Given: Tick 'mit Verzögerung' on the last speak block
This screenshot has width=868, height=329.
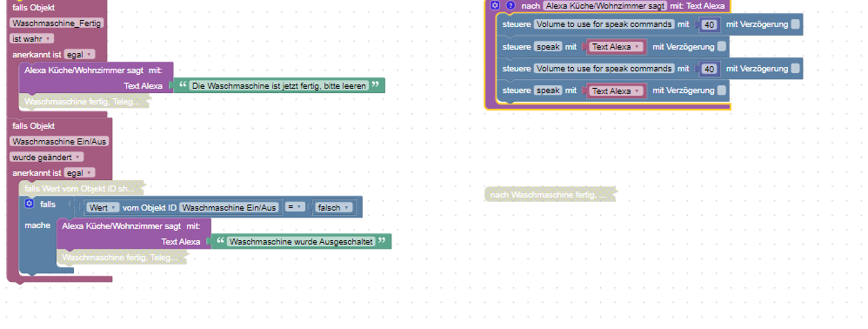Looking at the screenshot, I should click(x=722, y=91).
